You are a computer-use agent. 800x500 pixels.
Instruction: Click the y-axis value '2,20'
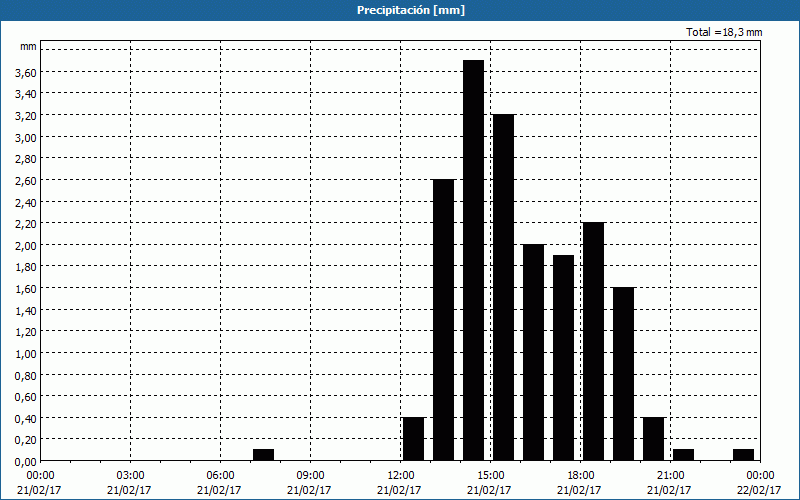click(26, 223)
